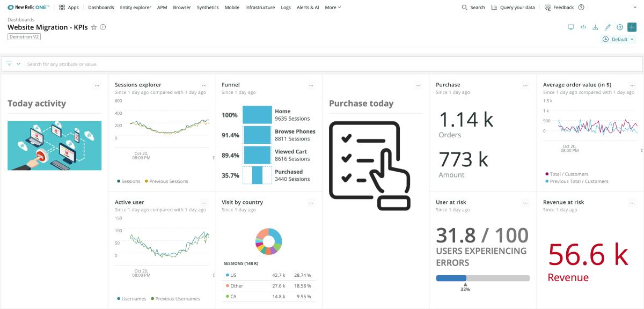Add a widget with the plus button

pyautogui.click(x=632, y=27)
